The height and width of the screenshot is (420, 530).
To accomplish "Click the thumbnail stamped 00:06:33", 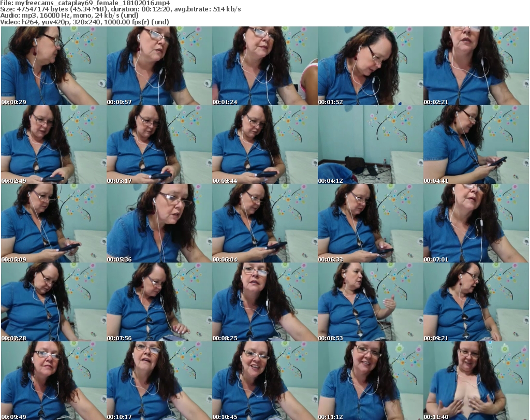I will pyautogui.click(x=371, y=223).
